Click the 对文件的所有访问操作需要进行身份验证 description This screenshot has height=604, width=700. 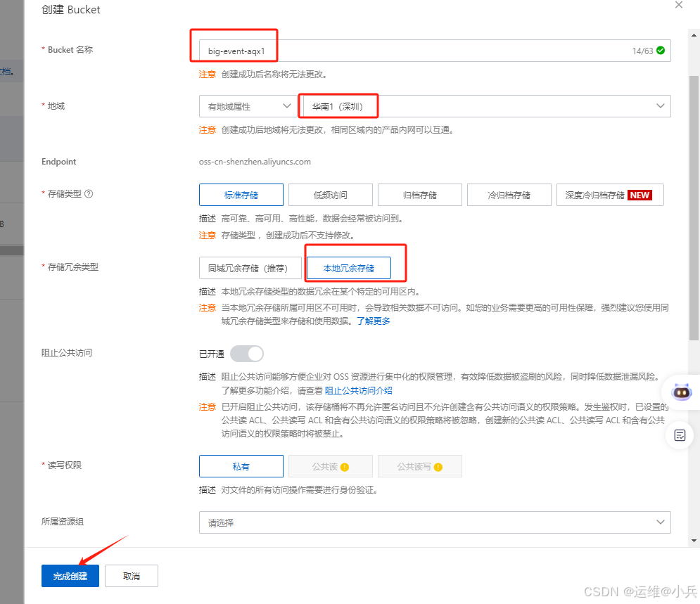click(x=300, y=490)
